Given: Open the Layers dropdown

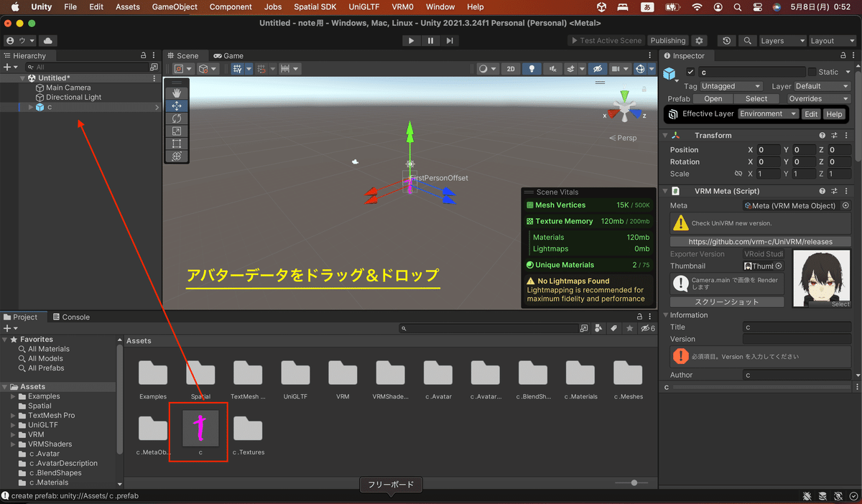Looking at the screenshot, I should pyautogui.click(x=782, y=41).
